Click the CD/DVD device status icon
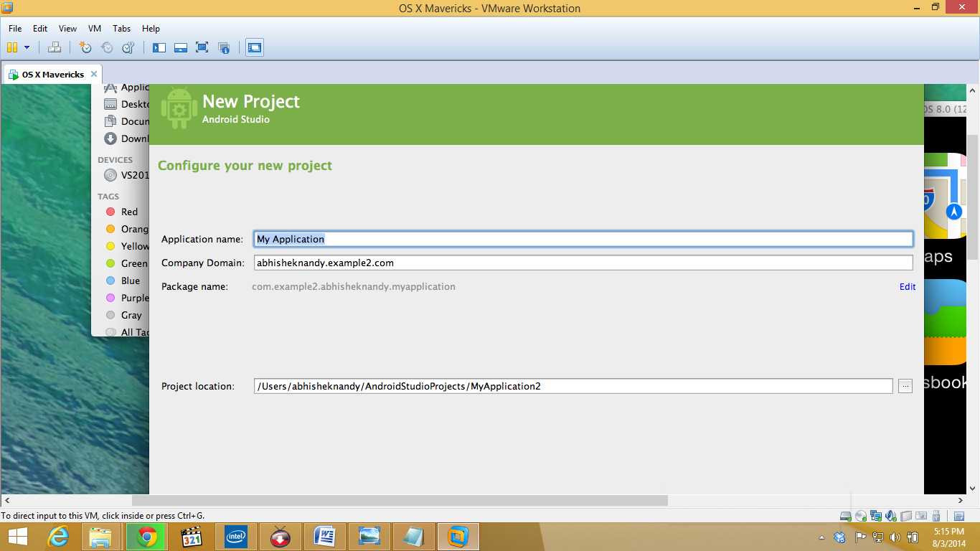Screen dimensions: 980x551 point(861,516)
